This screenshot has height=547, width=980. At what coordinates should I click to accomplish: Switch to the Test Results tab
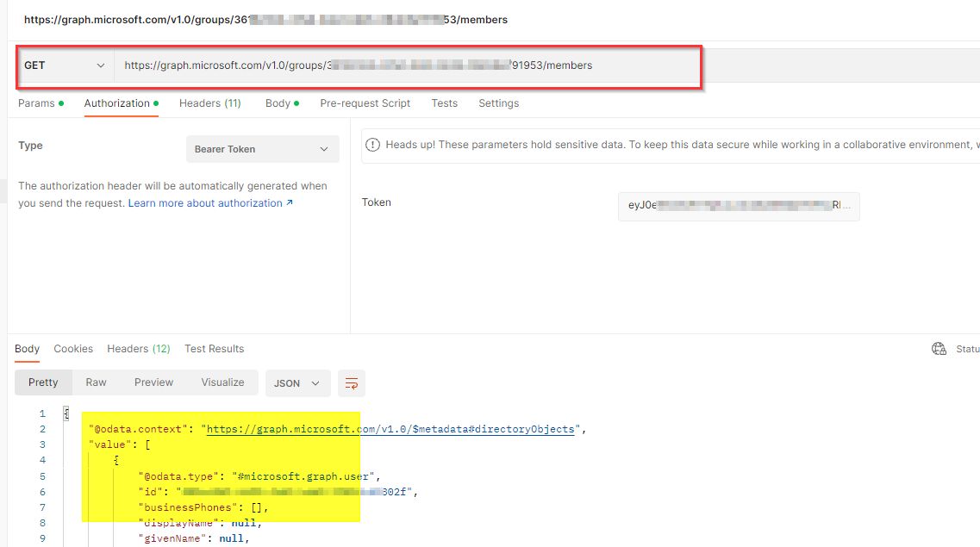(215, 349)
